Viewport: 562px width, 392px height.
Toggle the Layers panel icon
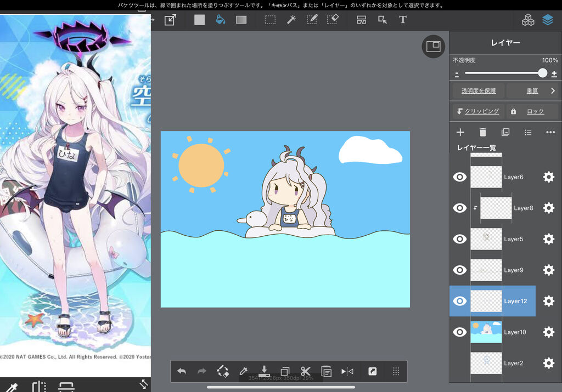click(548, 20)
